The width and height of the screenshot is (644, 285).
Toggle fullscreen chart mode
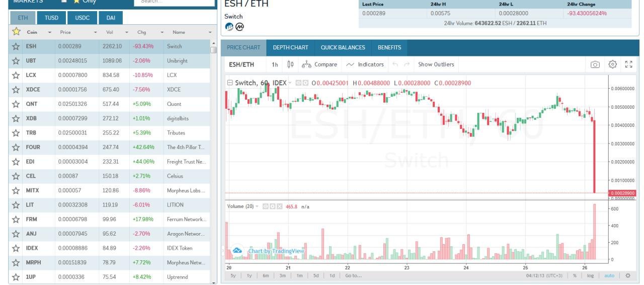pyautogui.click(x=629, y=64)
